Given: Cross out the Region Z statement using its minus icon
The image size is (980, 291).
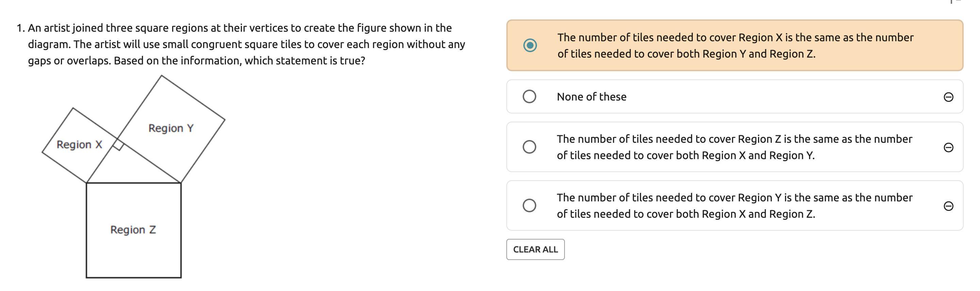Looking at the screenshot, I should coord(948,148).
